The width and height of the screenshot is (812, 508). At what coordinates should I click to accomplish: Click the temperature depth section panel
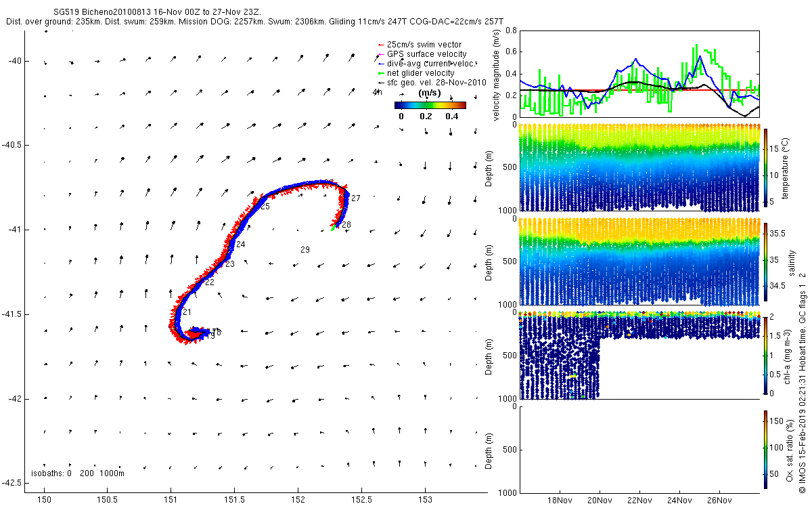pos(639,168)
